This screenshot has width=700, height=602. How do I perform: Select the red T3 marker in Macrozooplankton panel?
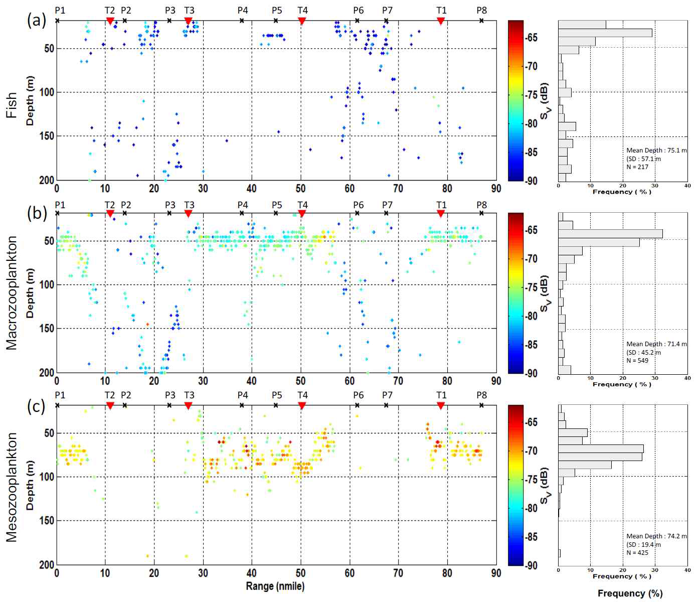[x=188, y=214]
